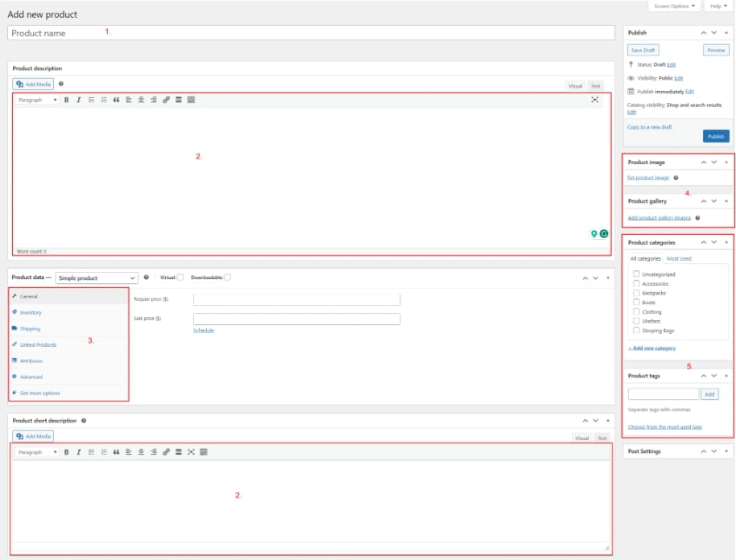Click the Regular price input field

(296, 299)
